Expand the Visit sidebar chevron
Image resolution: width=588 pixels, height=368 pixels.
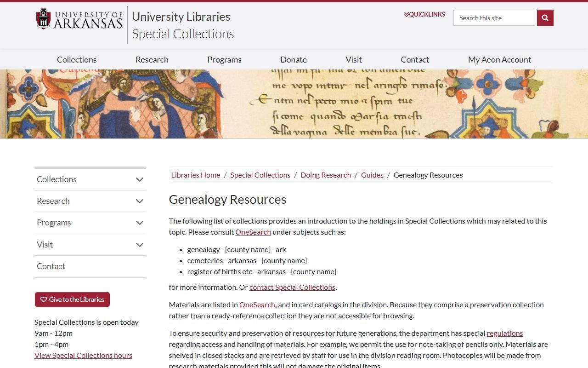coord(140,245)
